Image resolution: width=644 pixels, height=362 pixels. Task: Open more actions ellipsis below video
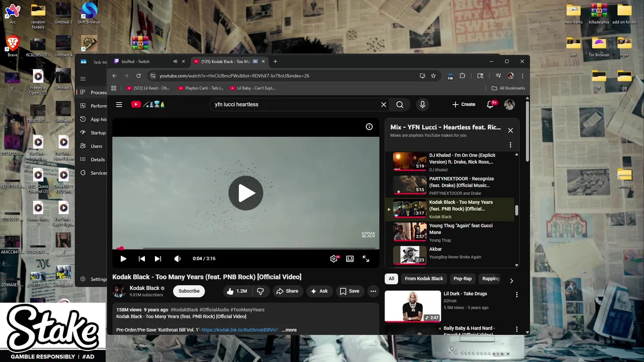(x=373, y=291)
